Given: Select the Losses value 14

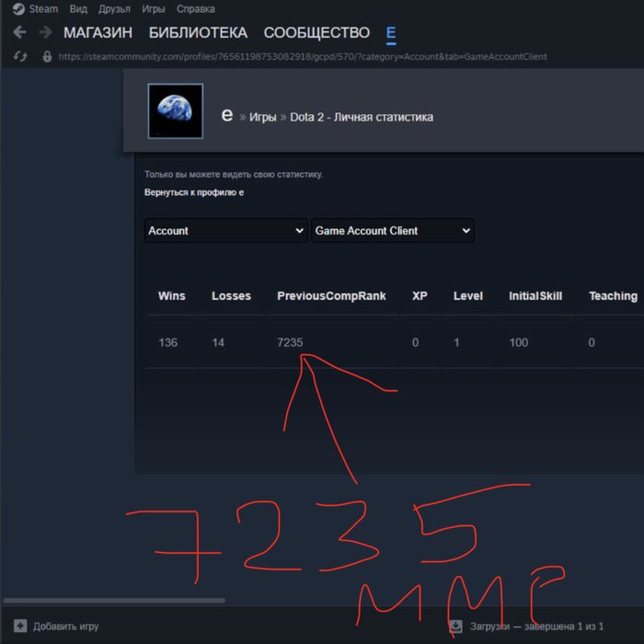Looking at the screenshot, I should pyautogui.click(x=218, y=342).
